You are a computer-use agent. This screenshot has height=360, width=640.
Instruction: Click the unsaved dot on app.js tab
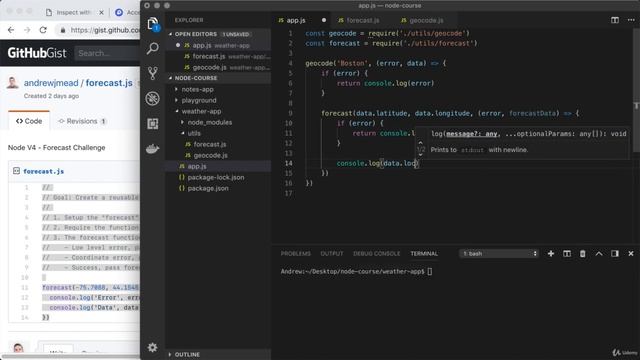pyautogui.click(x=324, y=20)
